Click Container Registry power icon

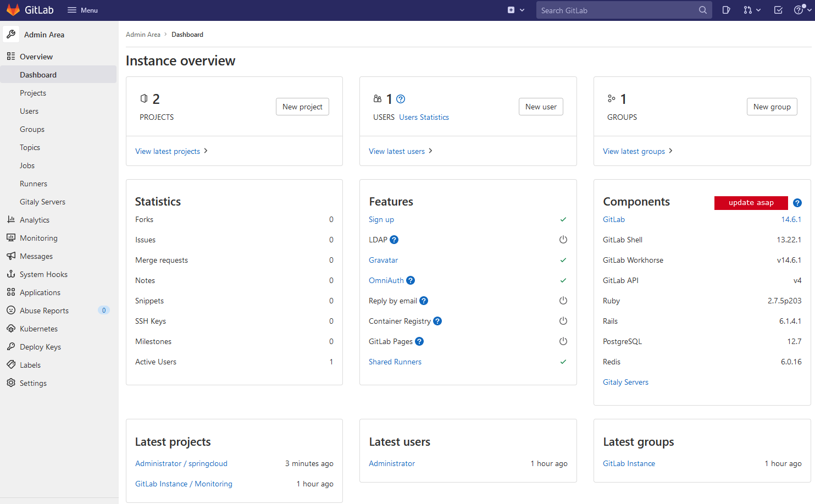click(x=563, y=321)
